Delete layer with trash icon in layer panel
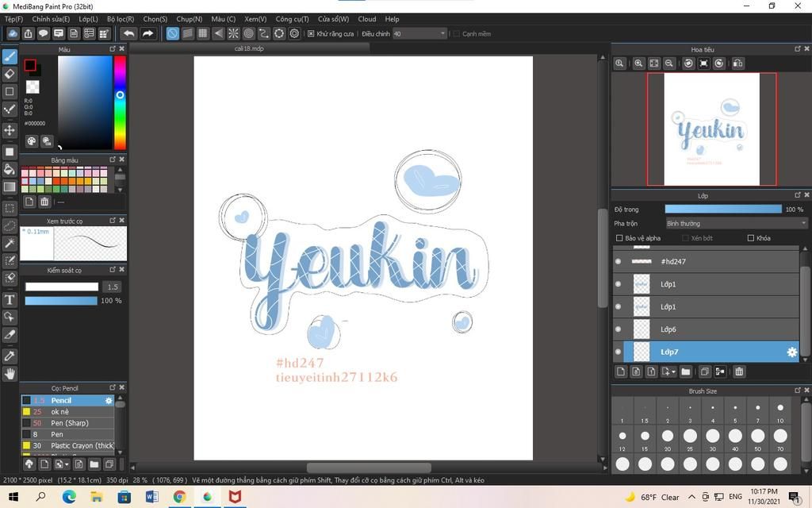Image resolution: width=812 pixels, height=508 pixels. pos(739,371)
